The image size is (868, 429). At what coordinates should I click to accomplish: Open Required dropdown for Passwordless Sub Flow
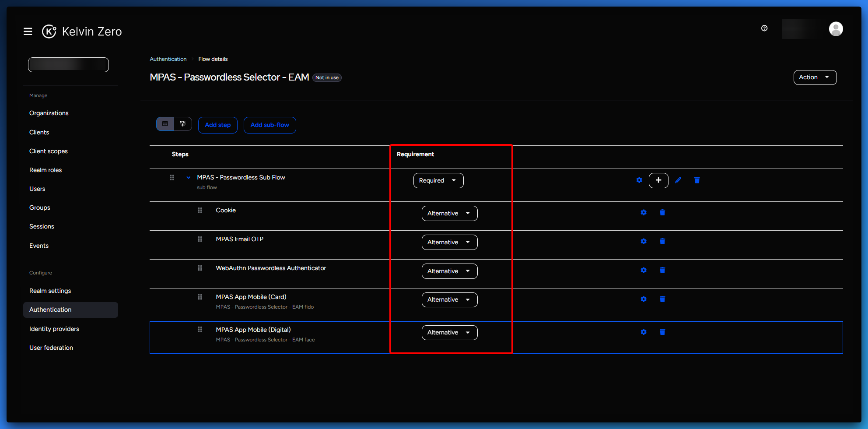438,180
